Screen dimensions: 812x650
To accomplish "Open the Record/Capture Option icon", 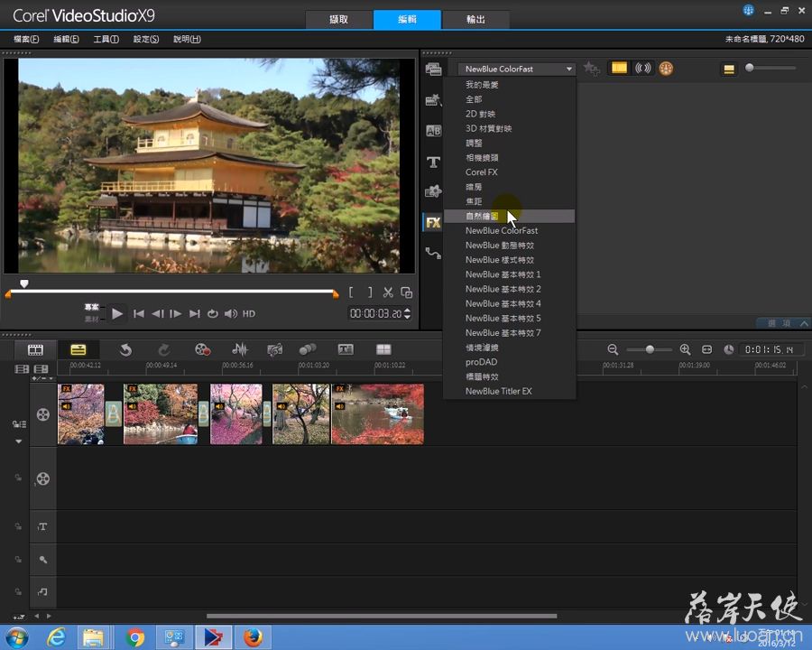I will click(x=202, y=350).
